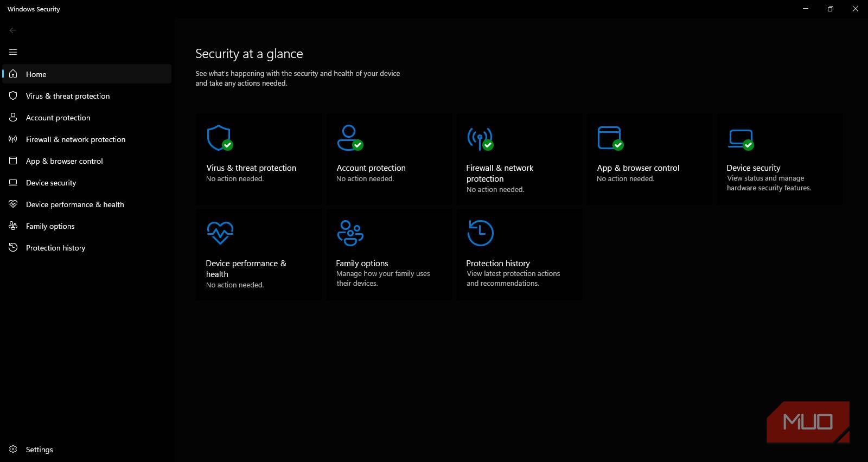Screen dimensions: 868x462
Task: Click the heart icon beside Device performance & health in sidebar
Action: (13, 204)
